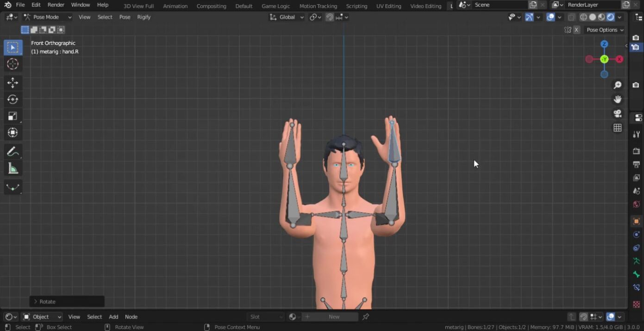Screen dimensions: 644x331
Task: Expand the Rotate operator panel
Action: [x=36, y=301]
